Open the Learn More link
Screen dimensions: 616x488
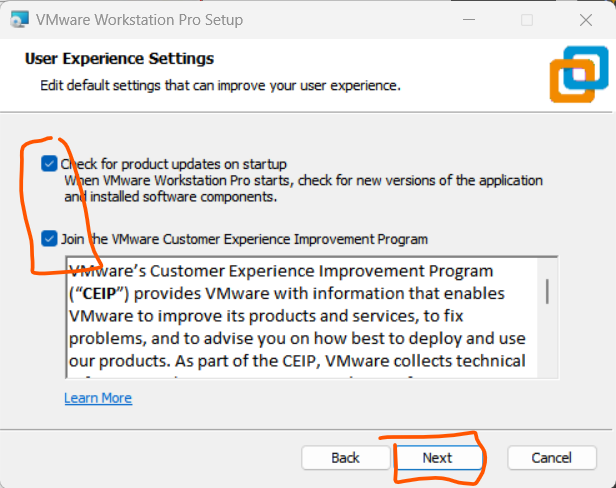point(98,398)
